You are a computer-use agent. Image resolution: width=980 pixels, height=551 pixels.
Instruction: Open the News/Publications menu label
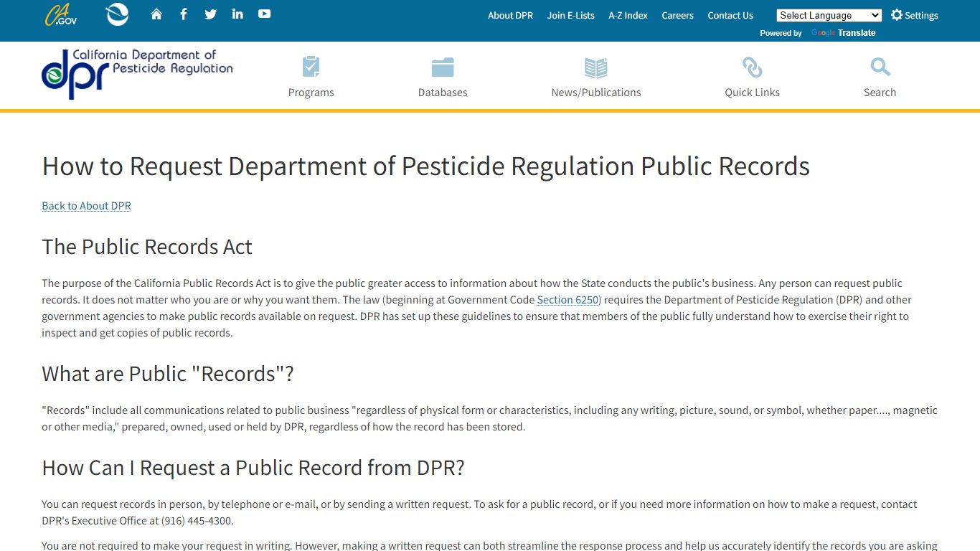point(596,93)
